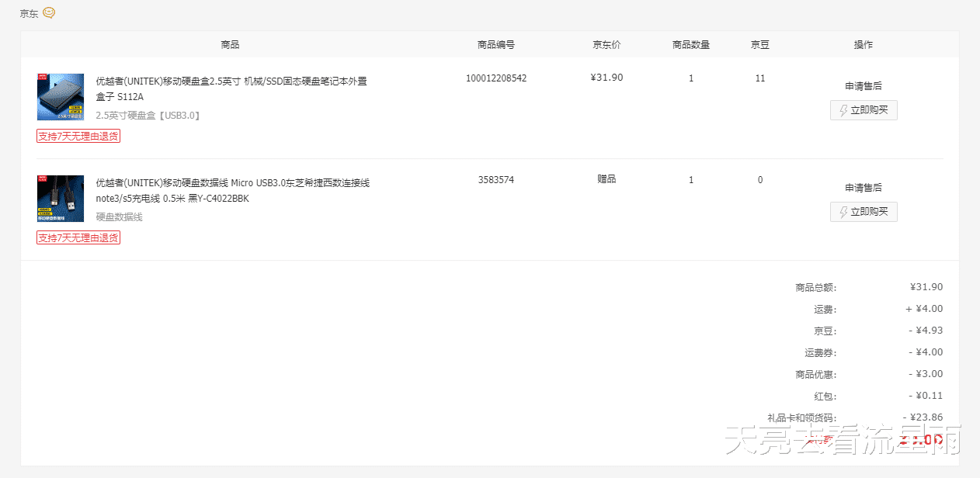The height and width of the screenshot is (478, 980).
Task: Open the hard drive enclosure product image
Action: coord(60,96)
